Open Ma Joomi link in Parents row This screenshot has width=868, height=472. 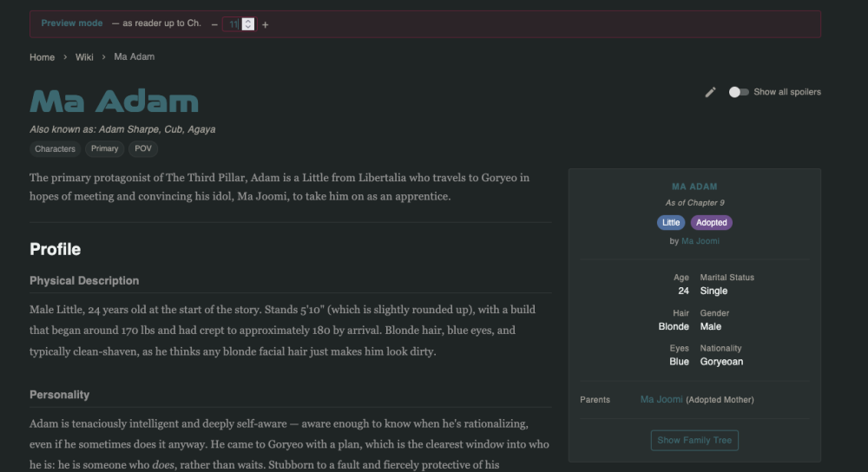click(661, 399)
